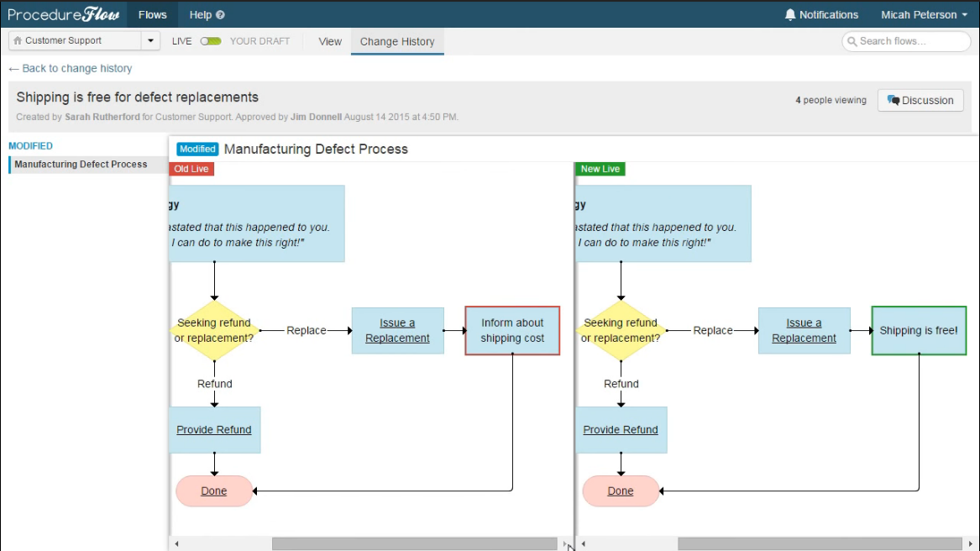Click right scroll arrow of New Live pane
Viewport: 980px width, 551px height.
[x=970, y=544]
